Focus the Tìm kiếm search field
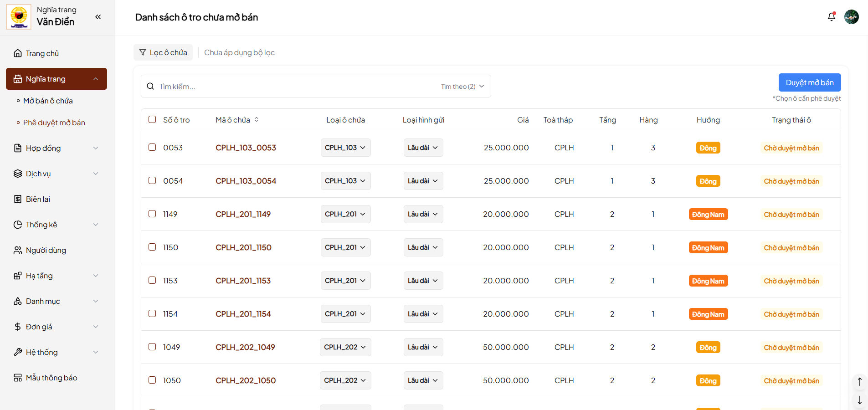 click(296, 87)
